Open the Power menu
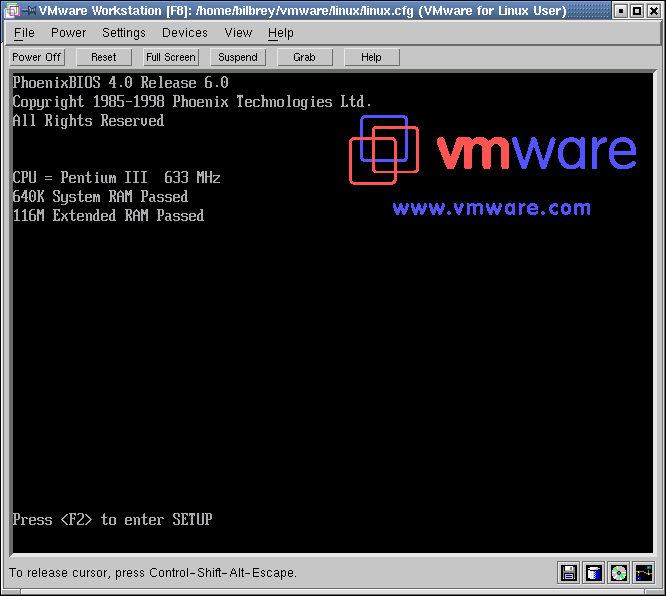This screenshot has width=666, height=596. (69, 33)
